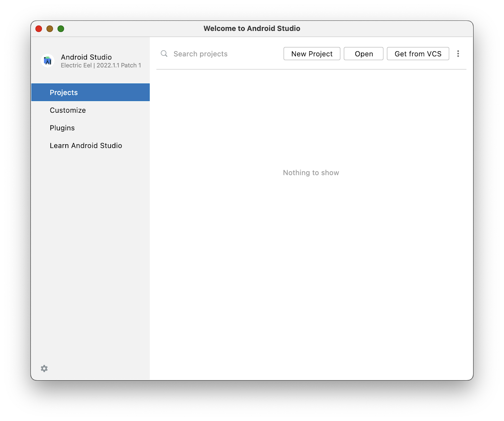Screen dimensions: 504x421
Task: Click the magnifying glass search icon
Action: pos(164,54)
